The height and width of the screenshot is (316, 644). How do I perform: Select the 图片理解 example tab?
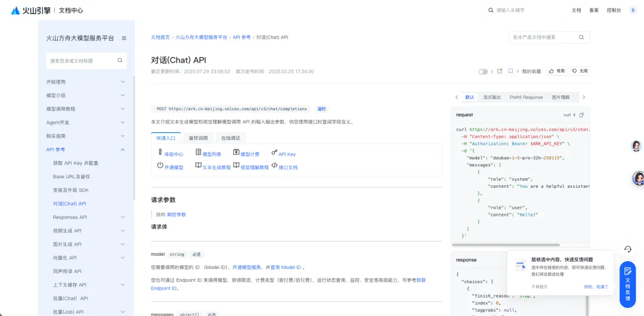click(x=561, y=97)
